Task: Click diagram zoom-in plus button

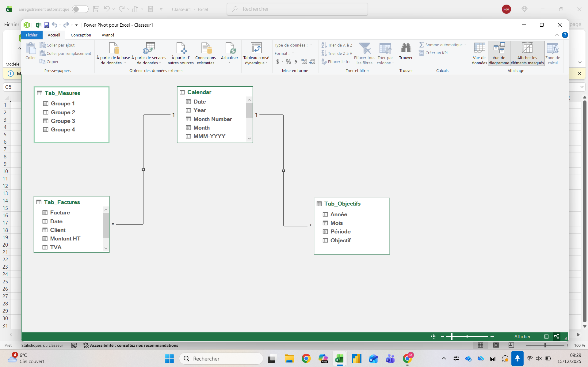Action: click(492, 336)
